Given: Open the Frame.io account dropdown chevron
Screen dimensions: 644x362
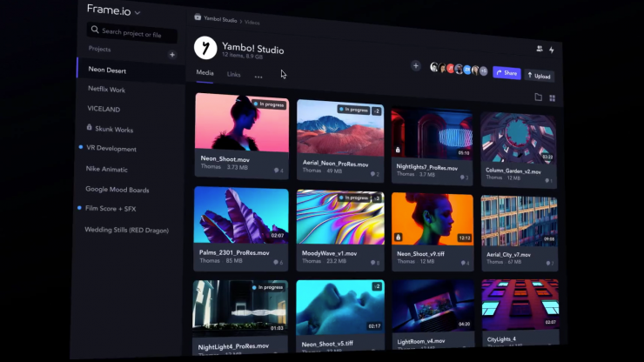Looking at the screenshot, I should 138,12.
